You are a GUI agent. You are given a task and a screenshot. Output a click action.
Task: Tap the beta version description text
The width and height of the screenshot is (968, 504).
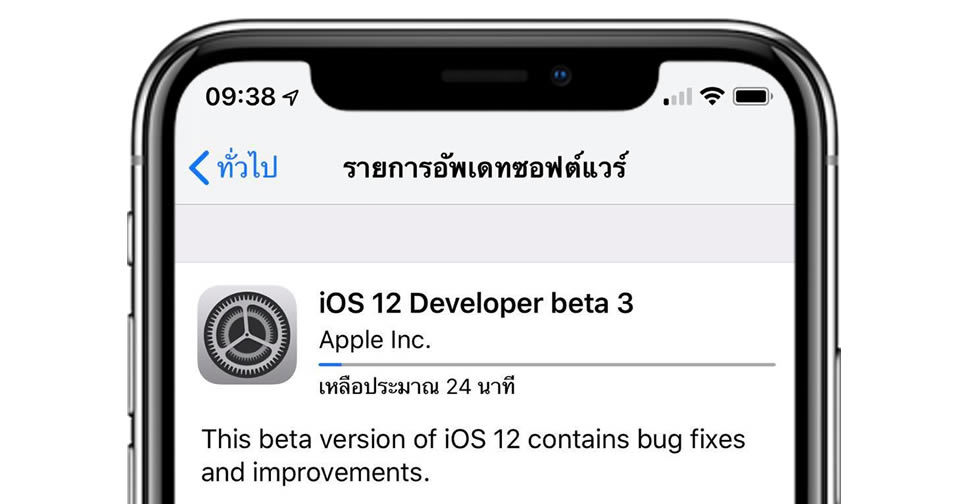click(x=473, y=456)
